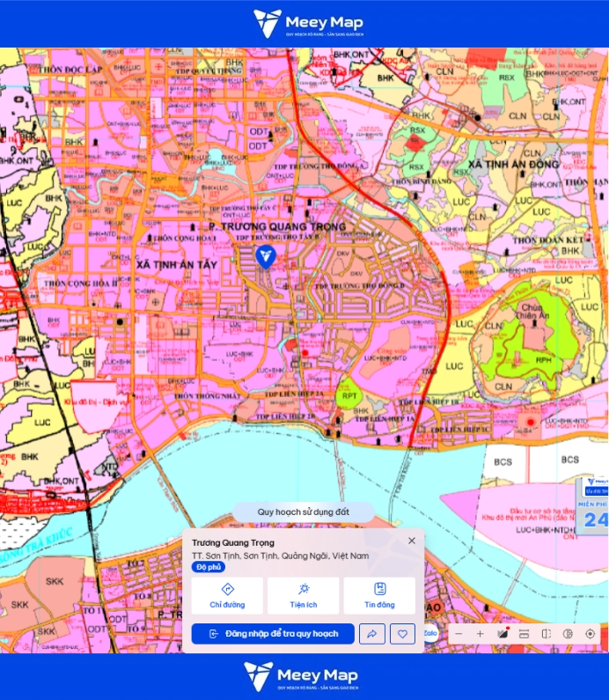The width and height of the screenshot is (609, 700).
Task: Click Đăng nhập để tra quy hoạch
Action: point(273,634)
